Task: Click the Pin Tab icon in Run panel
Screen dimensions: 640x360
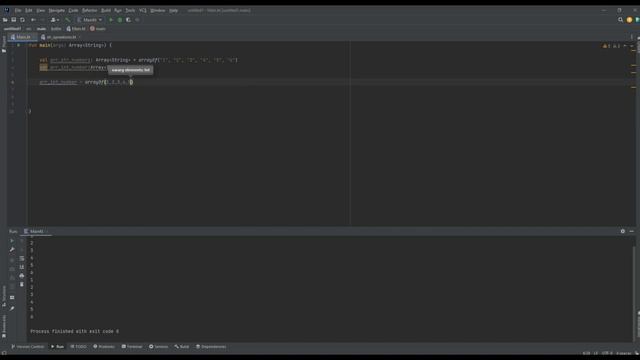Action: click(12, 308)
